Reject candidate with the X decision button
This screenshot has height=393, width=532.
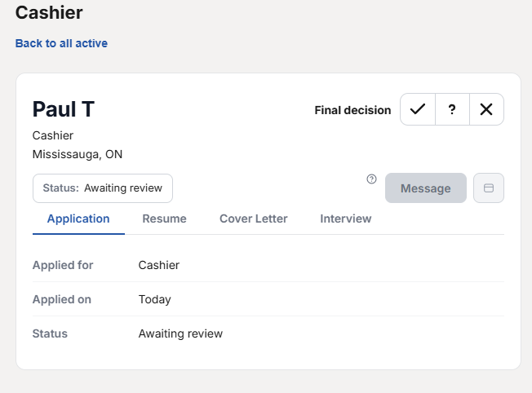point(486,109)
